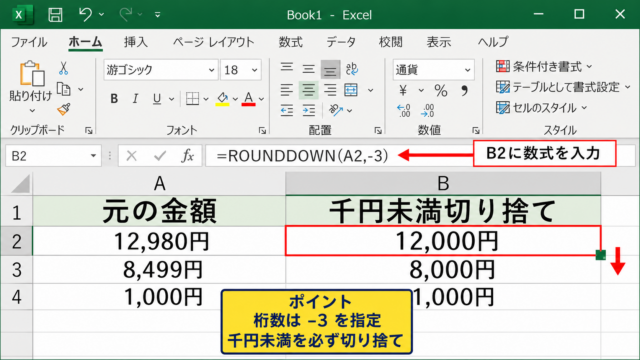The height and width of the screenshot is (360, 640).
Task: Open the ページ レイアウト tab
Action: click(213, 42)
